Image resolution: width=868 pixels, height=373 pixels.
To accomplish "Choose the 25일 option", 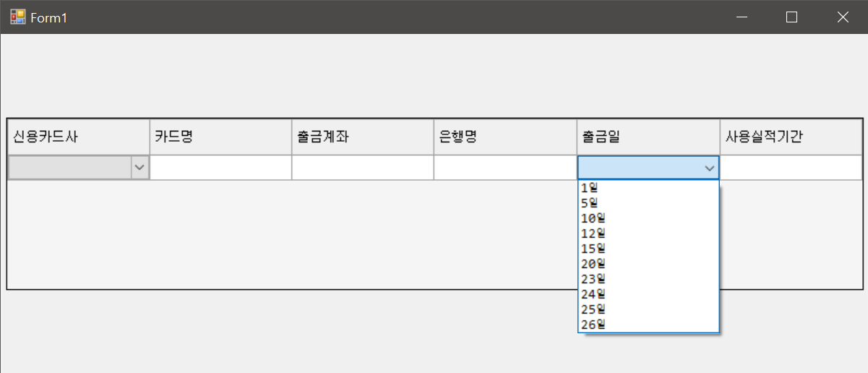I will 648,309.
